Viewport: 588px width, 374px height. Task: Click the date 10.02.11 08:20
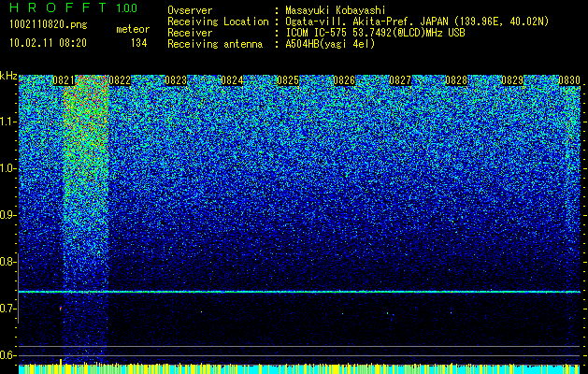click(48, 43)
